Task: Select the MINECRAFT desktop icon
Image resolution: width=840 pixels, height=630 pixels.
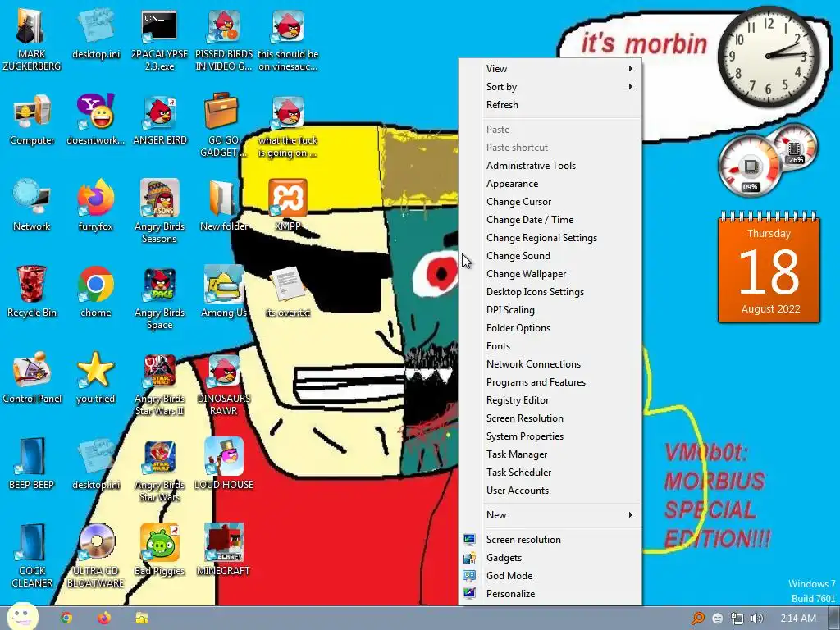Action: point(223,550)
